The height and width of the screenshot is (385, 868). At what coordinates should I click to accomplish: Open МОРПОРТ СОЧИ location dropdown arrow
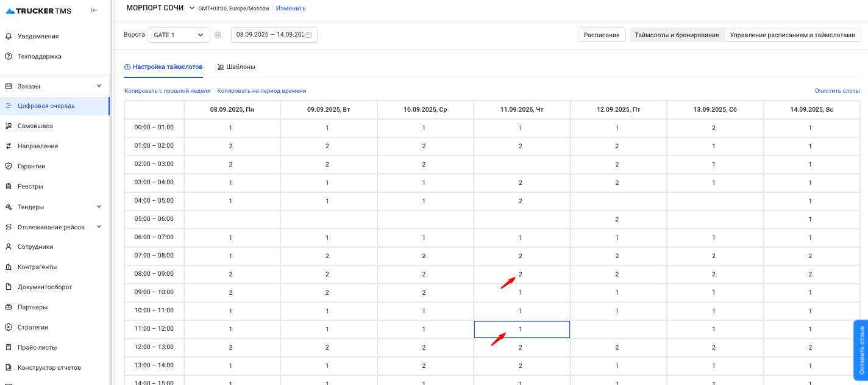tap(191, 8)
